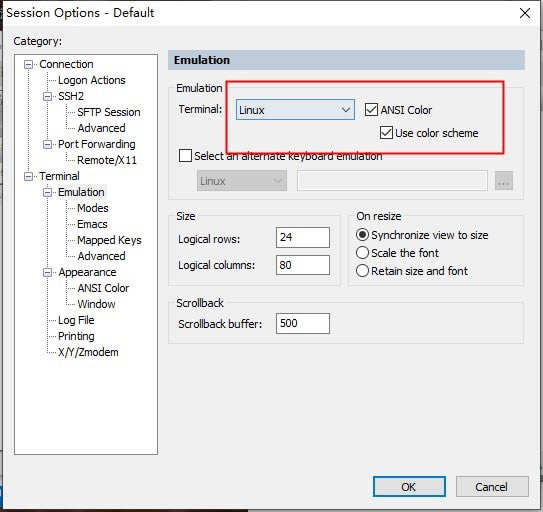Screen dimensions: 543x512
Task: Collapse the Terminal category node
Action: point(28,176)
